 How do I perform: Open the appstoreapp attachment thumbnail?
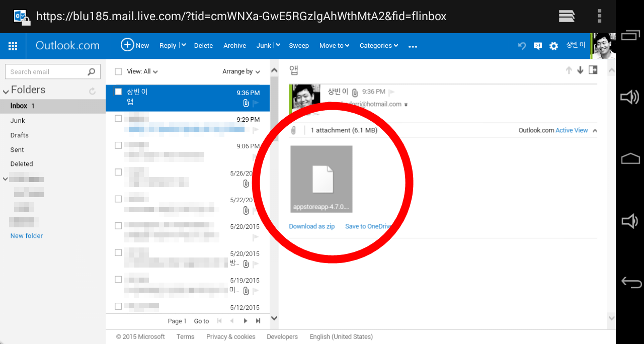point(321,180)
